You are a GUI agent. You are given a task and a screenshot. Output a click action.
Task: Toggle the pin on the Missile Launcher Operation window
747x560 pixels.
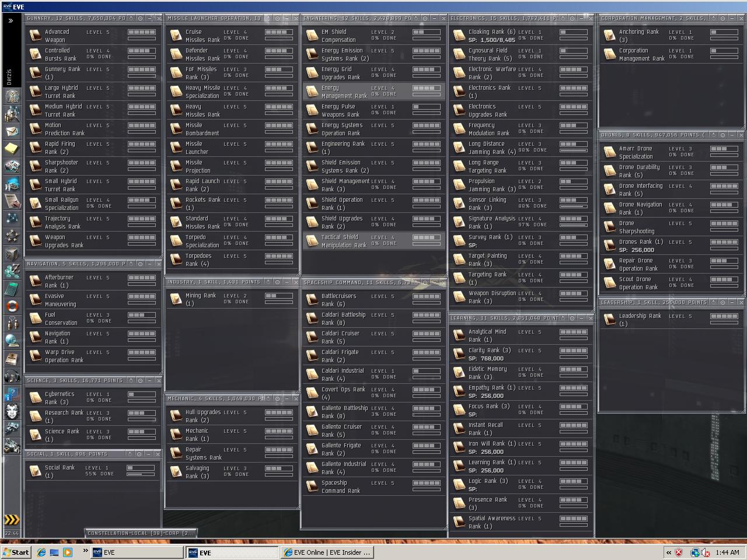[268, 19]
